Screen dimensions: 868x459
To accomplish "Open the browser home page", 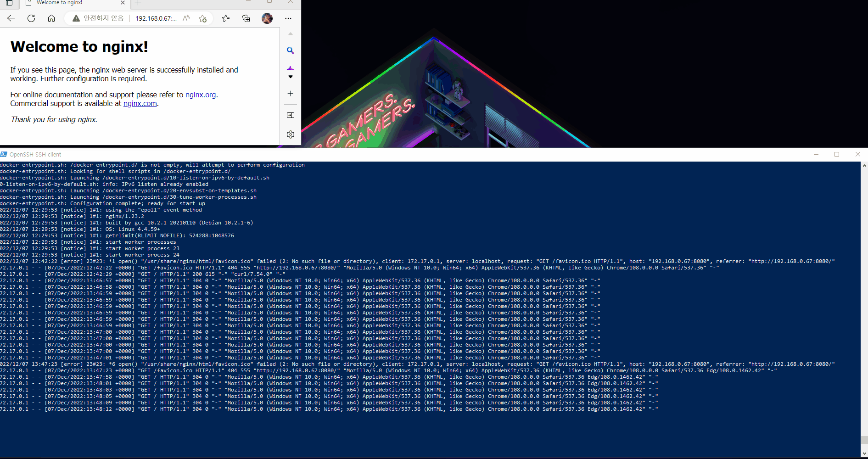I will 51,18.
